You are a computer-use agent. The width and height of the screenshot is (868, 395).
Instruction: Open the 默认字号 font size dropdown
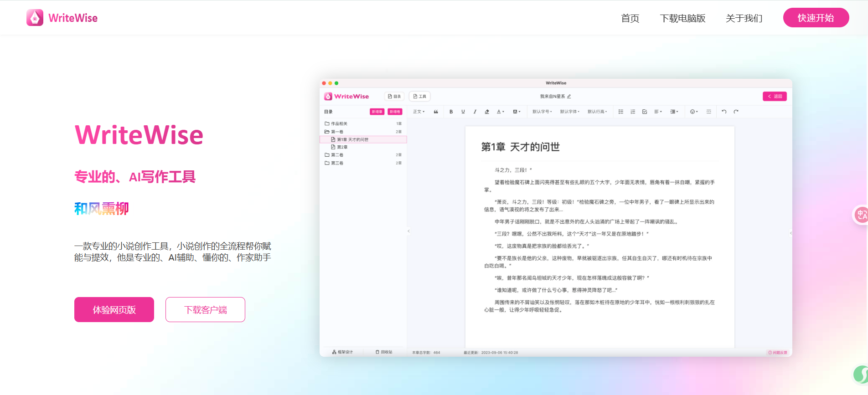(x=542, y=112)
